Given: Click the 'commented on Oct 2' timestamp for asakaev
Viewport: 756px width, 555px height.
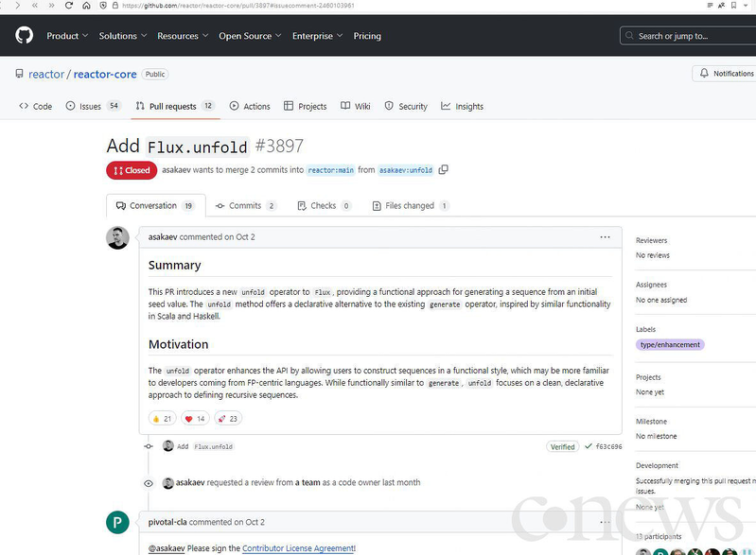Looking at the screenshot, I should (x=218, y=237).
